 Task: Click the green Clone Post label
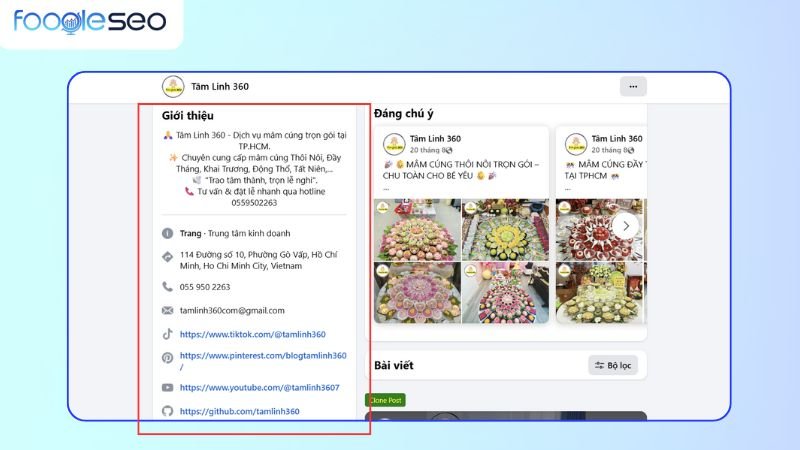click(386, 400)
